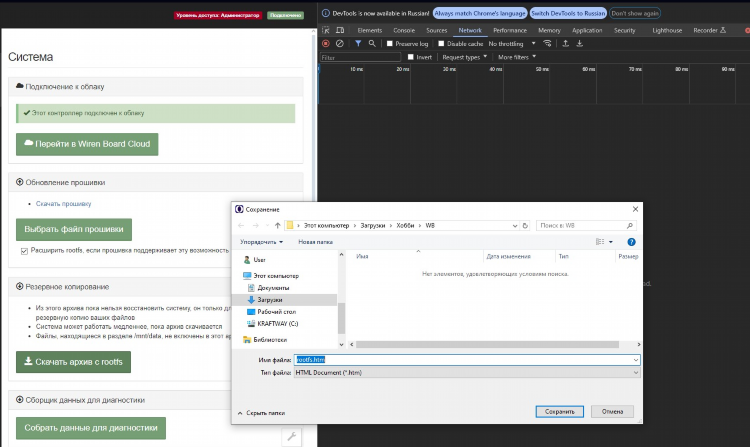750x447 pixels.
Task: Click 'Перейти в Wiren Board Cloud'
Action: (87, 144)
